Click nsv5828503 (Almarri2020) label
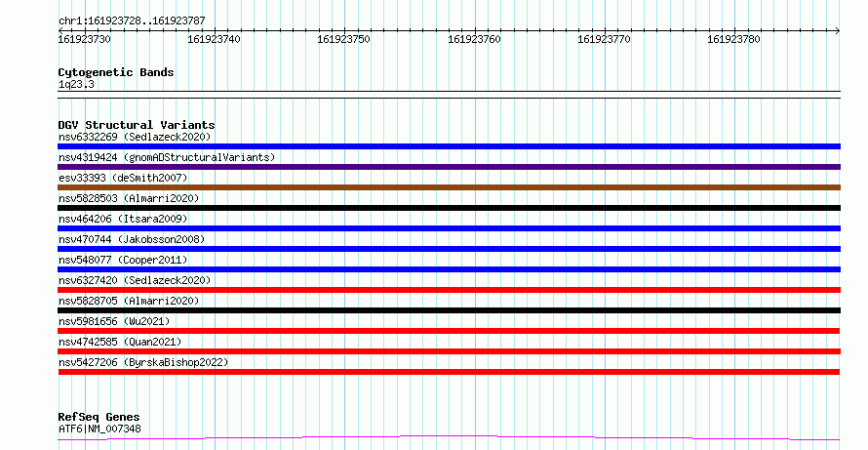This screenshot has height=450, width=868. [129, 198]
